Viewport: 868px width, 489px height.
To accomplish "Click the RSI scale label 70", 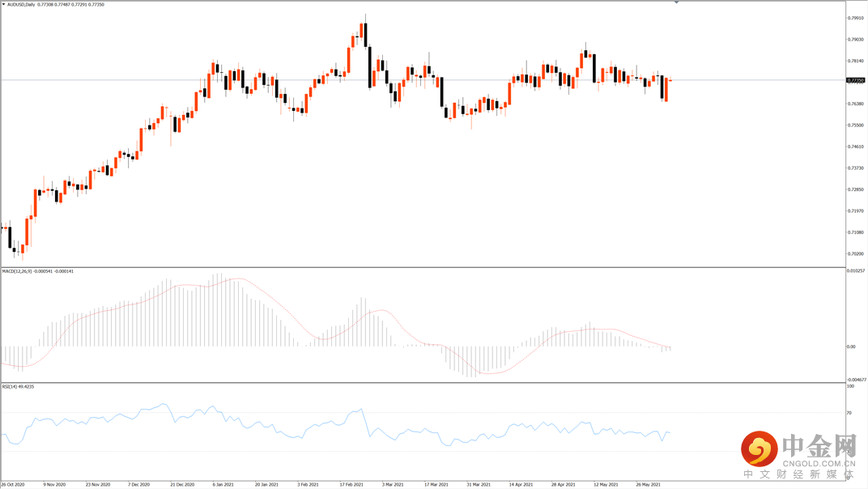I will point(849,413).
